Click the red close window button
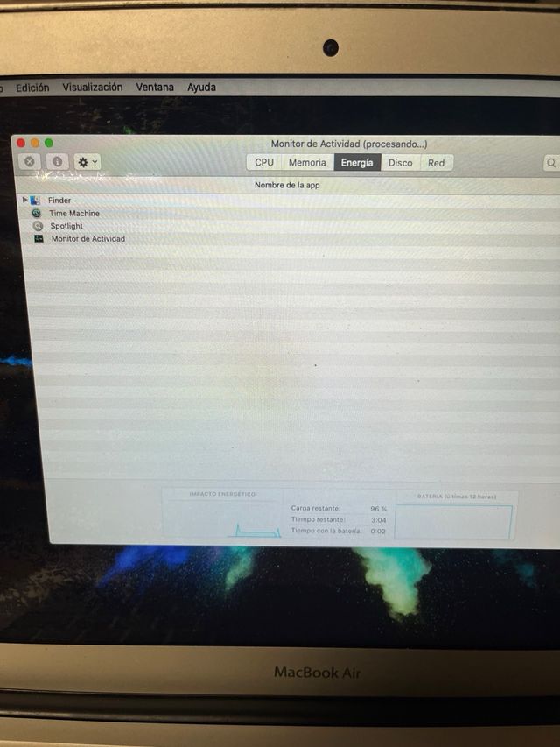 pyautogui.click(x=21, y=143)
